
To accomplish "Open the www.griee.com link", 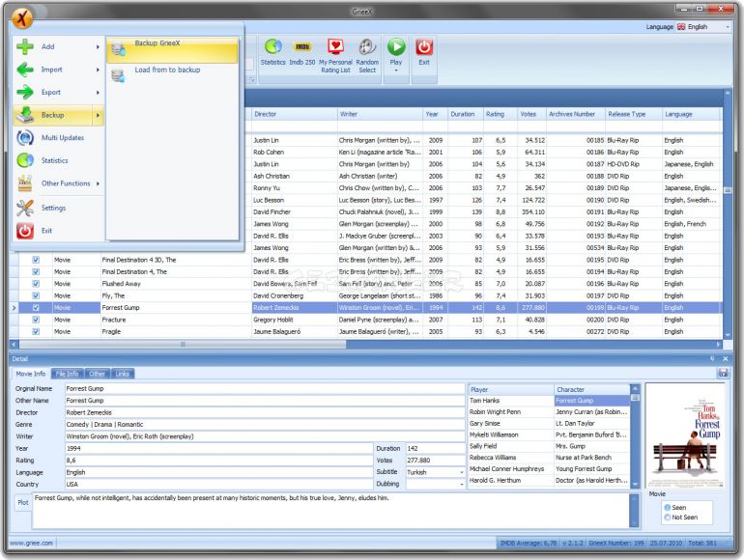I will tap(31, 543).
